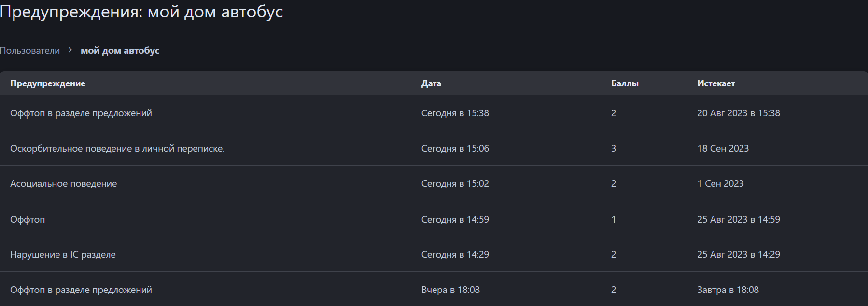The image size is (868, 306).
Task: Select the Нарушение в IC разделе warning
Action: pos(63,255)
